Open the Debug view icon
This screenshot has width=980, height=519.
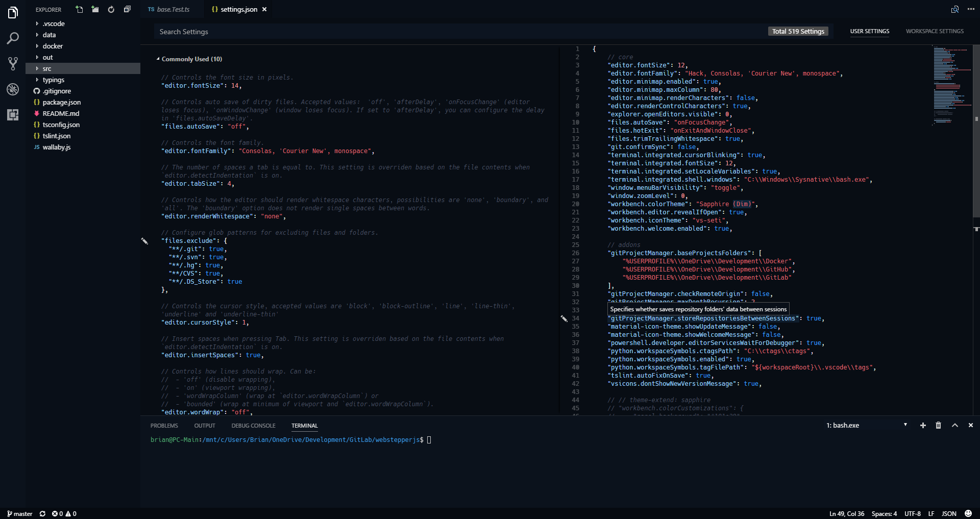click(13, 89)
